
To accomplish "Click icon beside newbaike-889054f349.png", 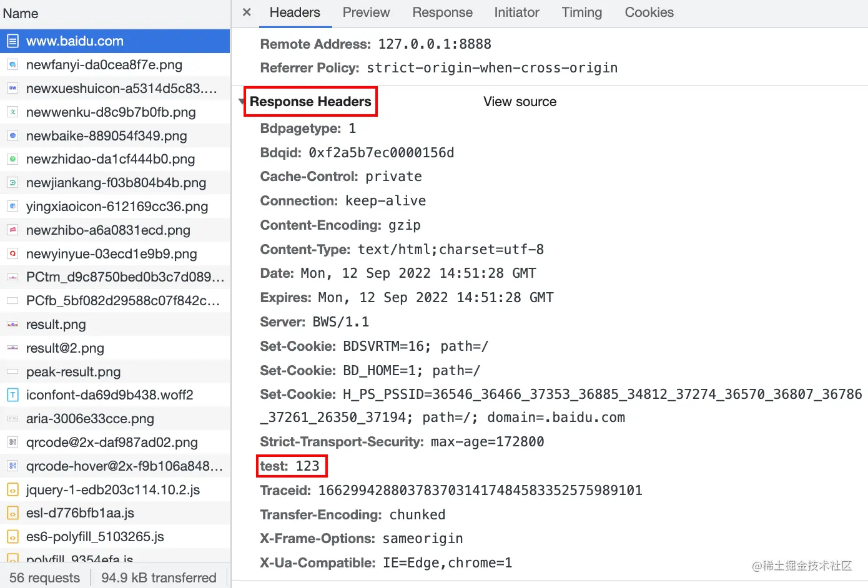I will [x=12, y=135].
